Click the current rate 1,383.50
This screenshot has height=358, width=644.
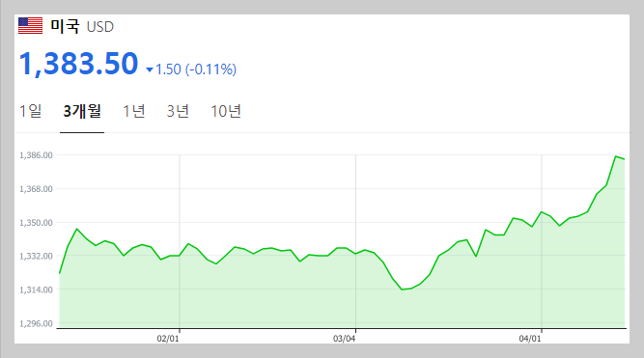click(78, 64)
